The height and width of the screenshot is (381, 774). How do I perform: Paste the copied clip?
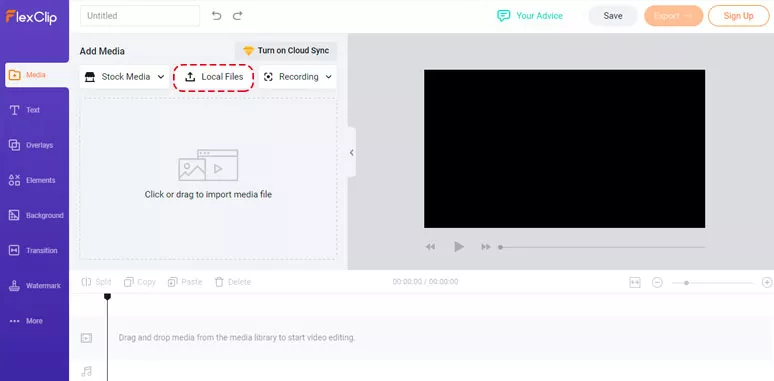pyautogui.click(x=185, y=282)
